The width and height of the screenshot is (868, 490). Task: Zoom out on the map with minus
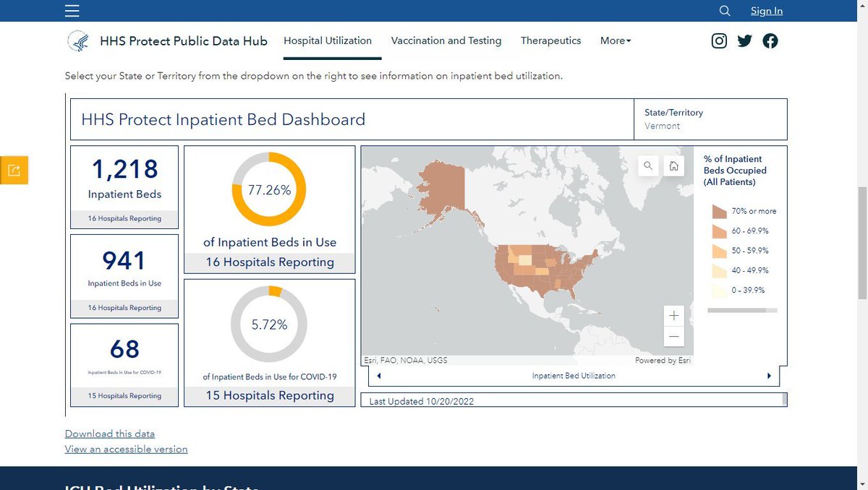[673, 336]
